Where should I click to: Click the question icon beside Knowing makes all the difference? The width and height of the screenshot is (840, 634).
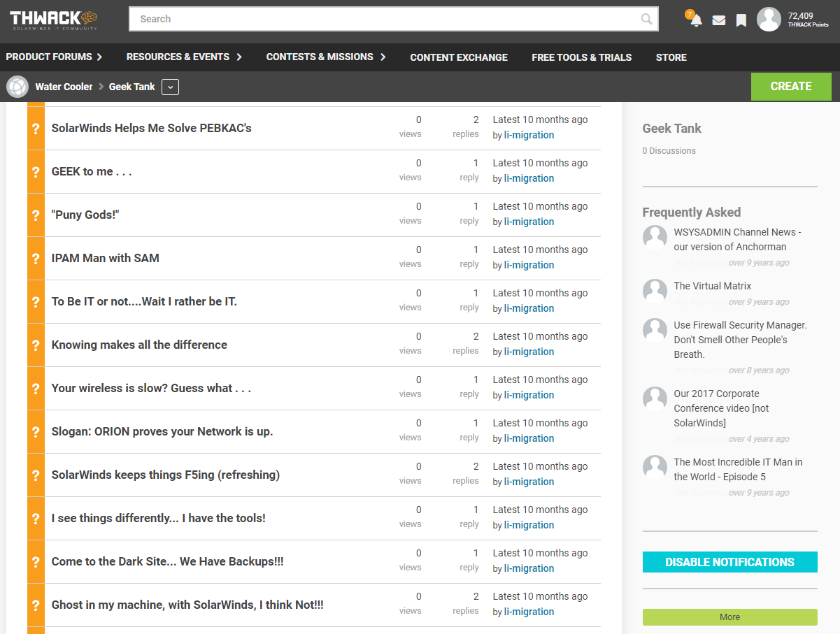[x=36, y=345]
